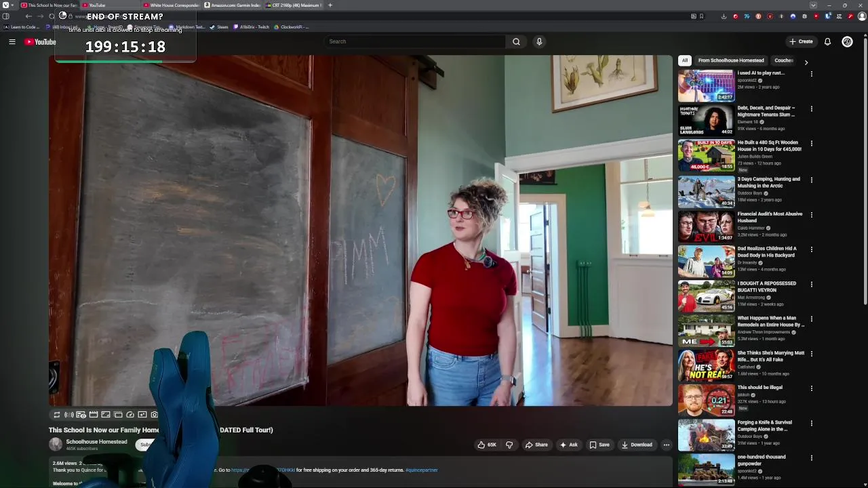This screenshot has height=488, width=868.
Task: Toggle the browser side panel icon
Action: point(6,16)
